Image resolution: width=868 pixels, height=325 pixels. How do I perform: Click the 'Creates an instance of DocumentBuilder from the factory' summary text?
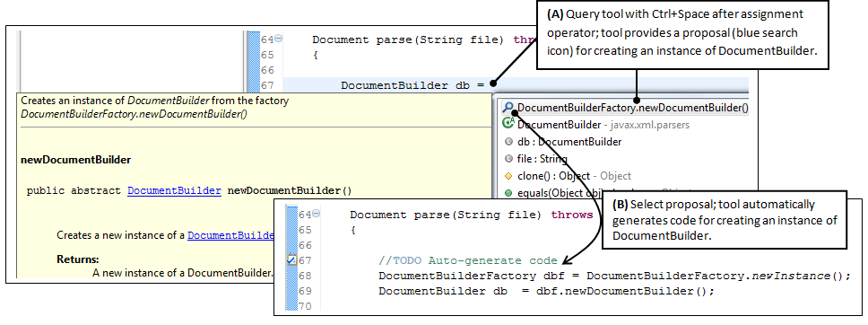155,101
